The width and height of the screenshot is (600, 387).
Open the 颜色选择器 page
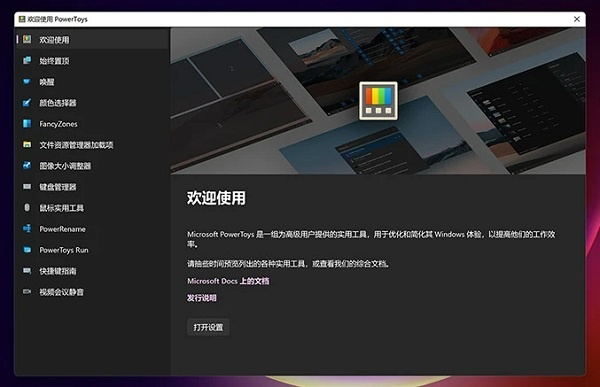point(92,103)
